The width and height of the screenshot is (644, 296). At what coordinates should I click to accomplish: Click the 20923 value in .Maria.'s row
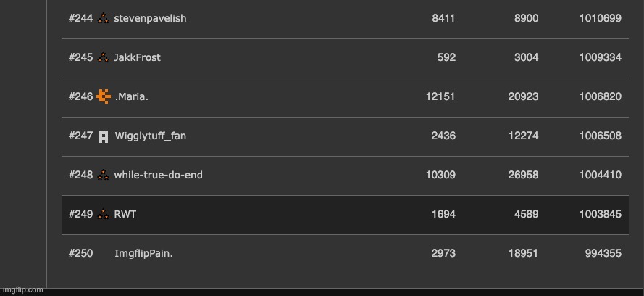524,97
